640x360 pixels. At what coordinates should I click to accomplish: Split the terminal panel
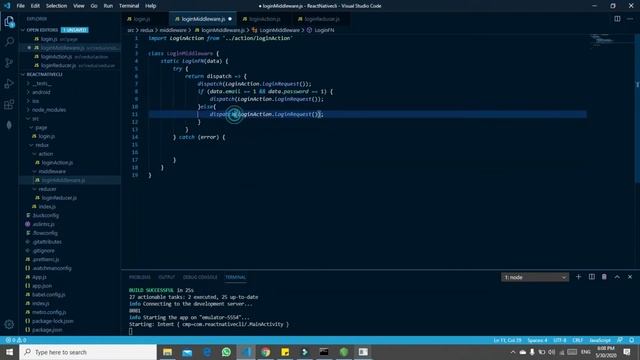click(591, 277)
